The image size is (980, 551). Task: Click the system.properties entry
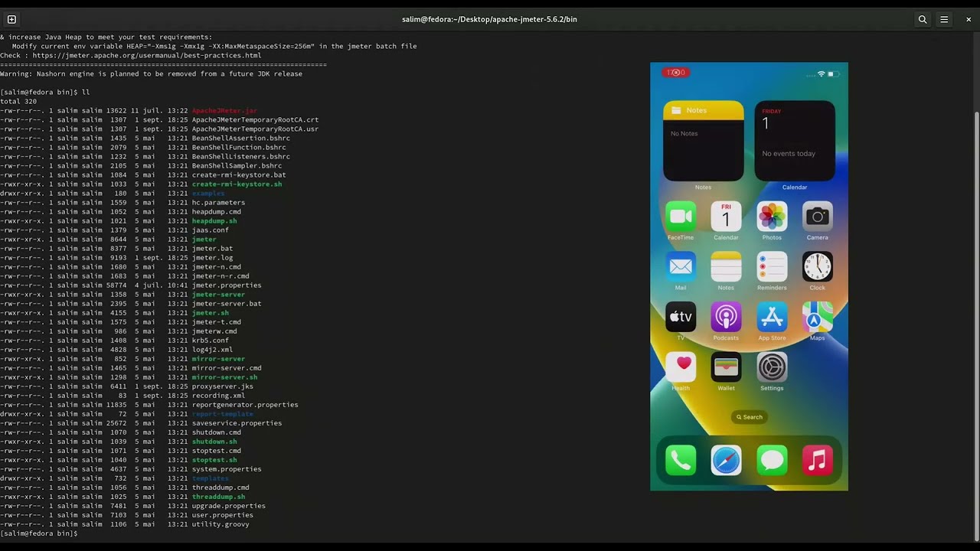click(227, 469)
